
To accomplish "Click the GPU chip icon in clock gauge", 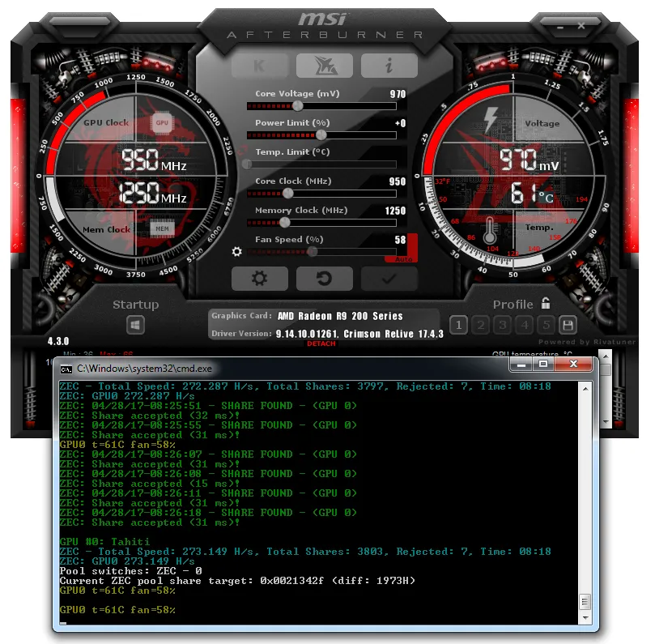I will [x=162, y=123].
